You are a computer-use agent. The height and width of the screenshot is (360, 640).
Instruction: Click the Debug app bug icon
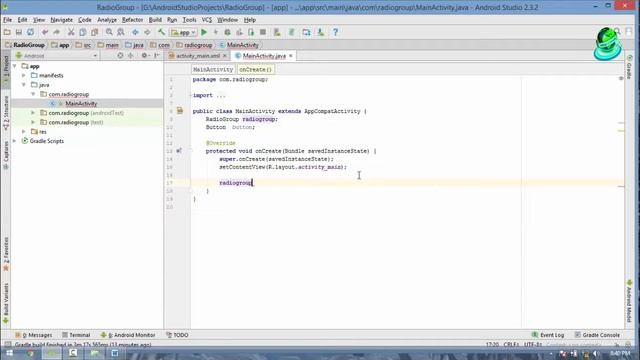(227, 32)
